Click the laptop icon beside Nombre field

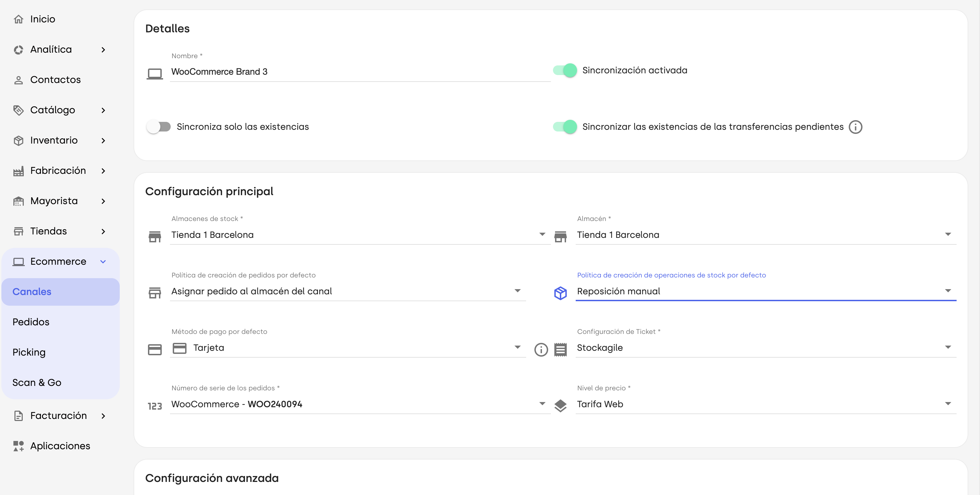coord(155,73)
